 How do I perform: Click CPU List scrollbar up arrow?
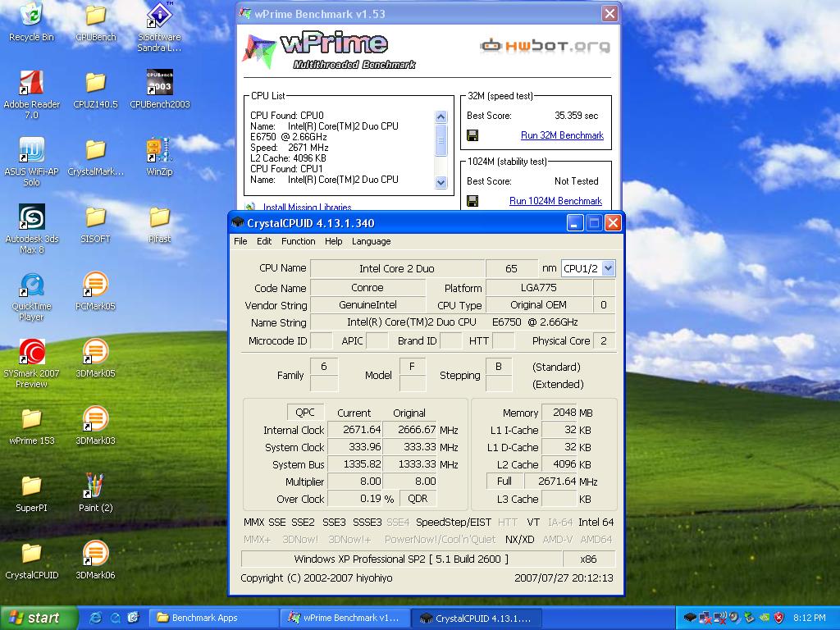tap(441, 116)
